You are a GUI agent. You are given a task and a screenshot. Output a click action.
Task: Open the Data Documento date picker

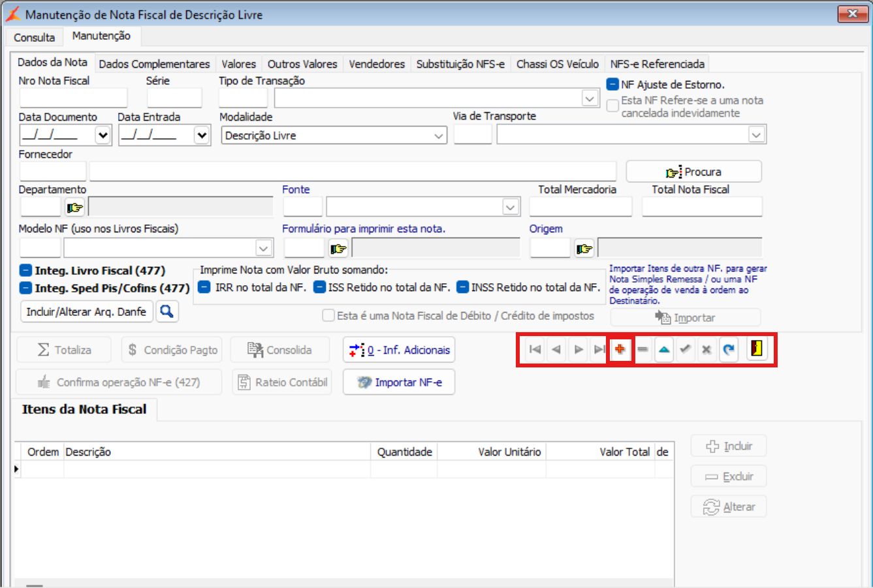tap(103, 136)
